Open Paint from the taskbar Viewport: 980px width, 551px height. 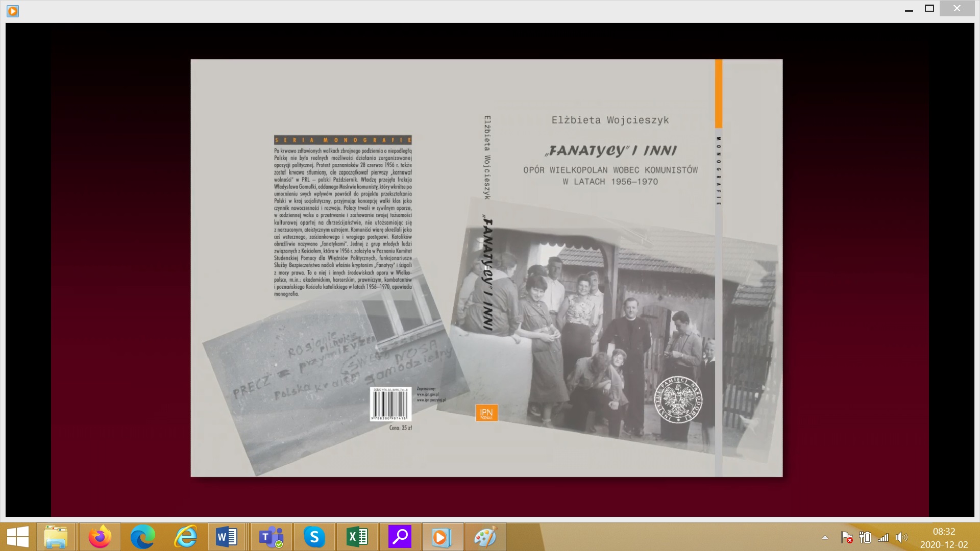point(485,537)
